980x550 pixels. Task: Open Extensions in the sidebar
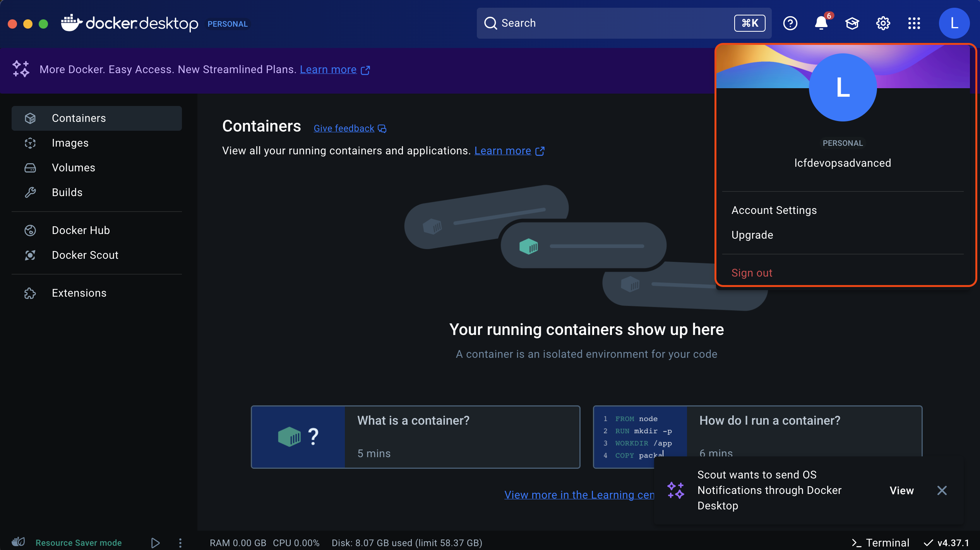tap(79, 293)
